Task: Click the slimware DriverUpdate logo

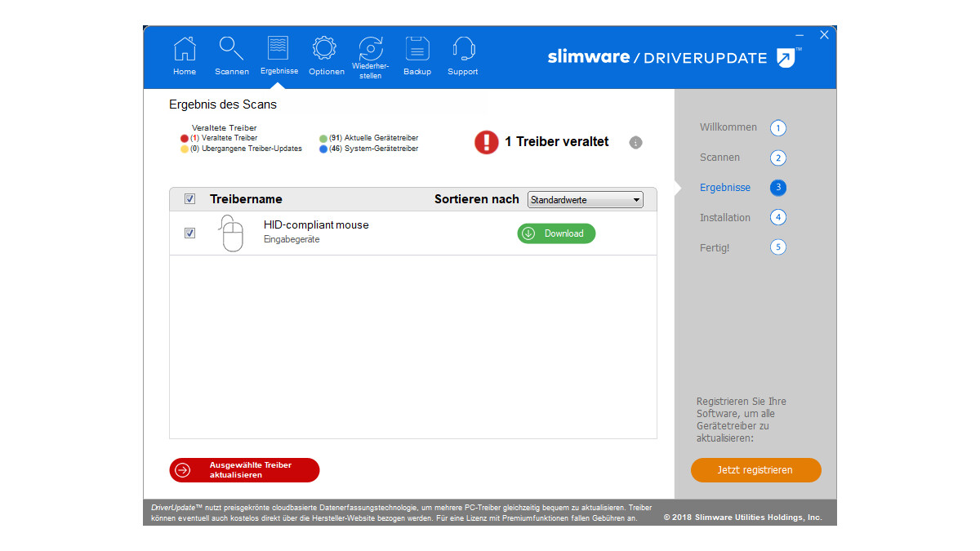Action: pyautogui.click(x=675, y=57)
